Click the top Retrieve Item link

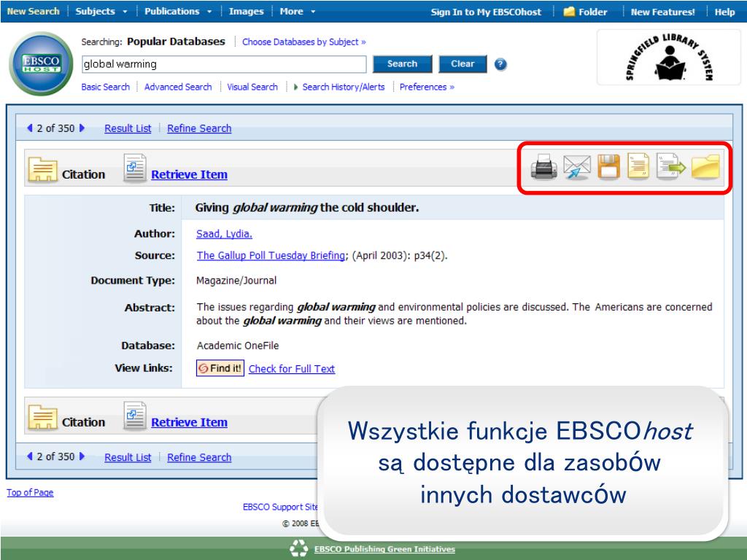(x=189, y=175)
